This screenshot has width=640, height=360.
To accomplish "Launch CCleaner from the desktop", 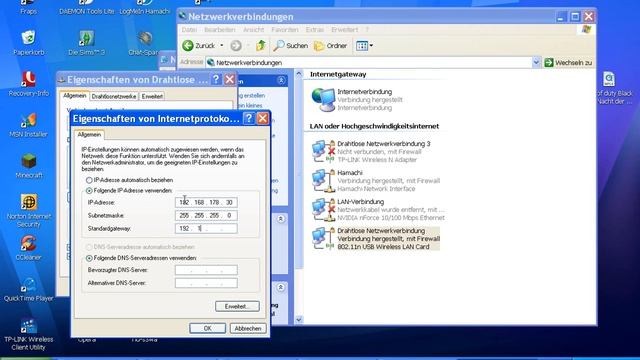I will pyautogui.click(x=28, y=244).
